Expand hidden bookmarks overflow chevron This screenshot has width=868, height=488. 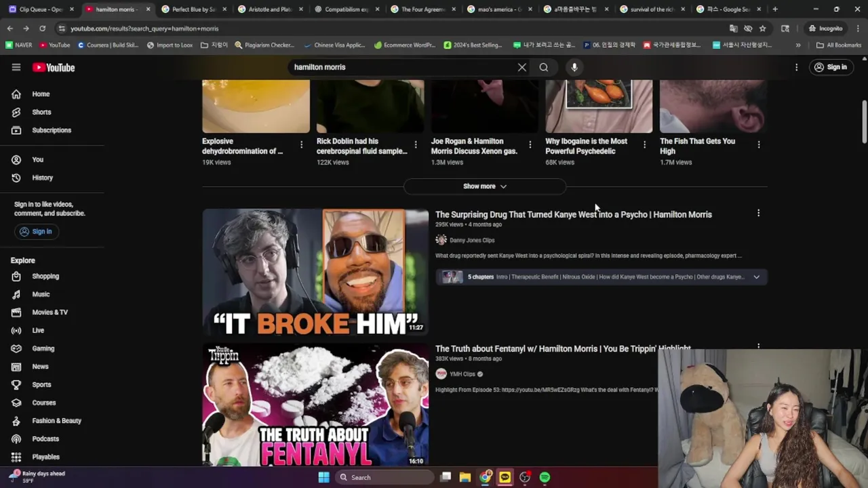(798, 45)
